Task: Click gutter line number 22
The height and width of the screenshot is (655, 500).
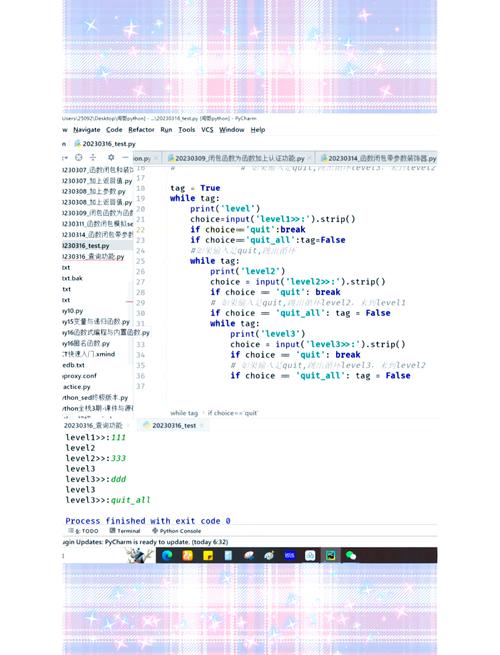Action: click(140, 229)
